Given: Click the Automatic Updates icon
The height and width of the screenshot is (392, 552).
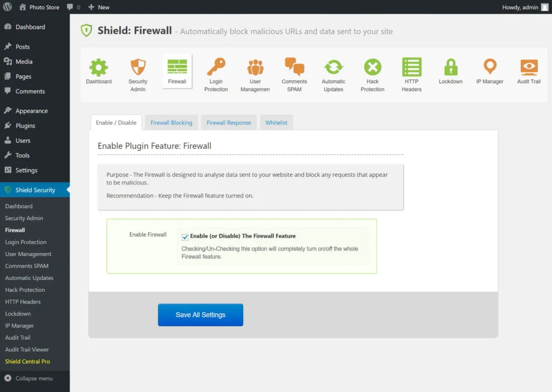Looking at the screenshot, I should 333,67.
